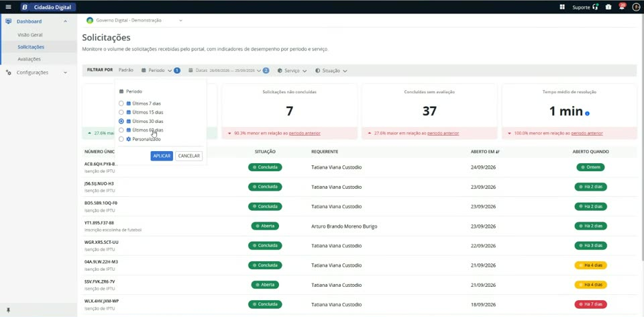Click the Ontem badge in first row
644x317 pixels.
590,167
